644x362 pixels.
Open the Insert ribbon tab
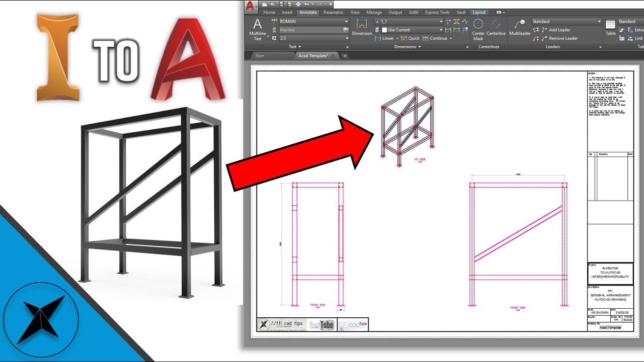287,12
